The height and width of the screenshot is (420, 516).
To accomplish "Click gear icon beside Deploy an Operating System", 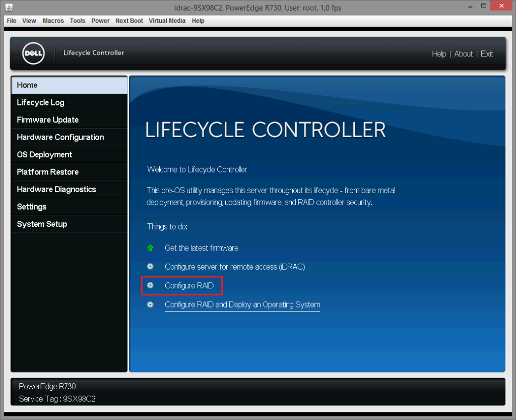I will (x=150, y=305).
